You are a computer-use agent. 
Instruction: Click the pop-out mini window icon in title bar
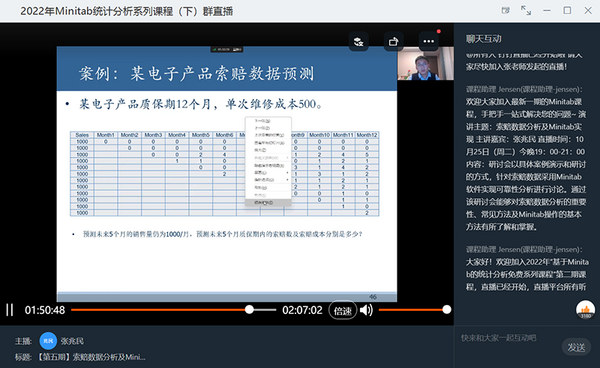click(506, 11)
